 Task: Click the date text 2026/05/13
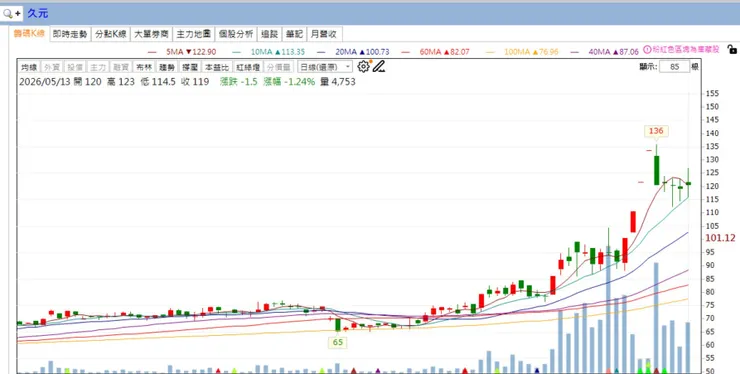pos(45,82)
